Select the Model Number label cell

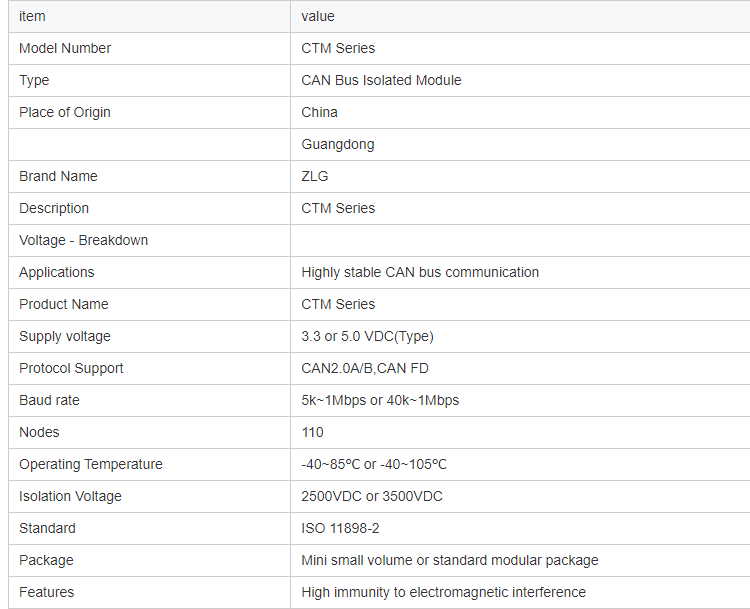pos(65,48)
